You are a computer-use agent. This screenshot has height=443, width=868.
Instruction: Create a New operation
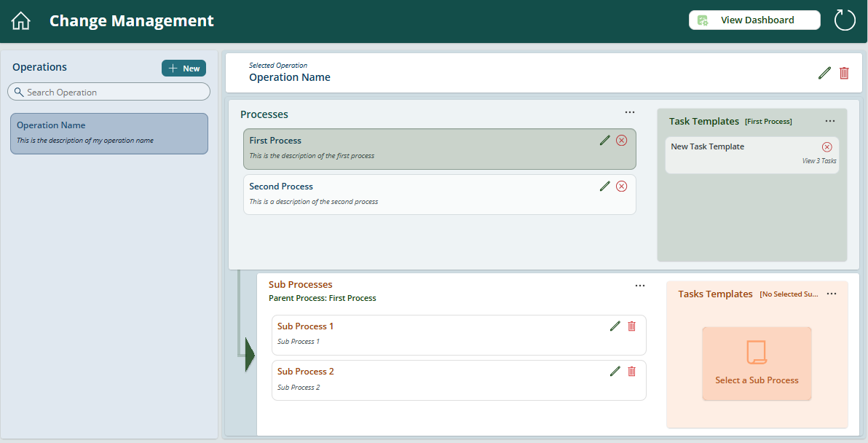click(x=184, y=68)
